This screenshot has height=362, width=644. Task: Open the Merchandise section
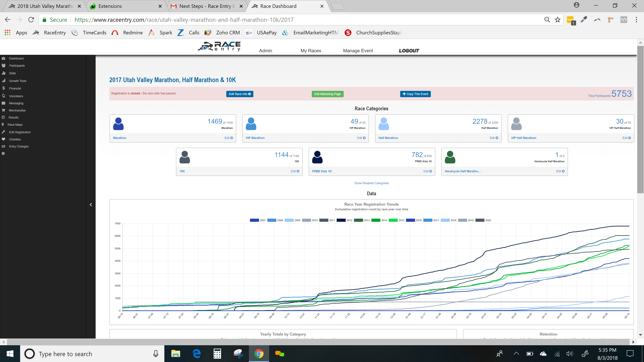click(x=17, y=110)
